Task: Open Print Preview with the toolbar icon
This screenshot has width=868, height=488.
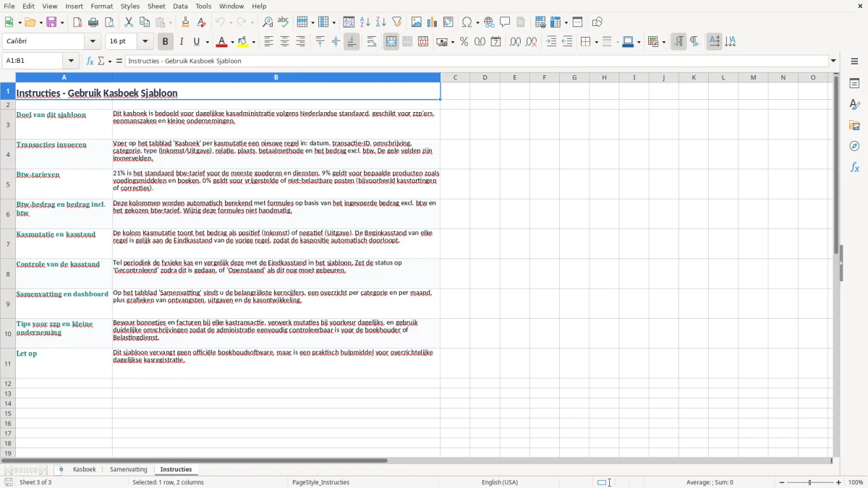Action: pos(109,22)
